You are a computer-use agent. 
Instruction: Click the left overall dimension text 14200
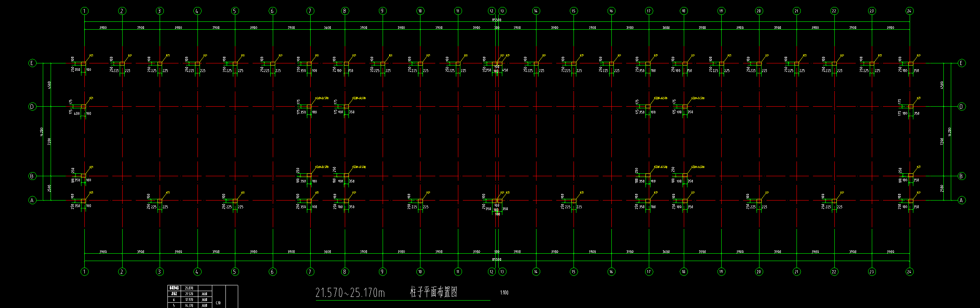tap(42, 132)
